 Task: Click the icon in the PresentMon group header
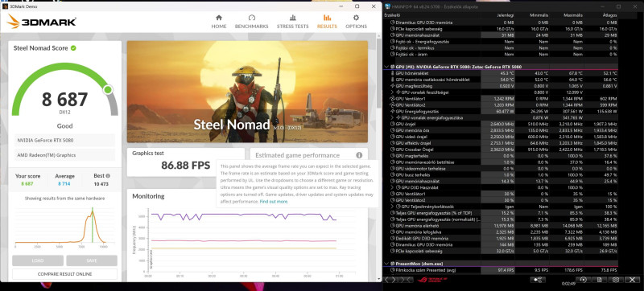tap(392, 264)
